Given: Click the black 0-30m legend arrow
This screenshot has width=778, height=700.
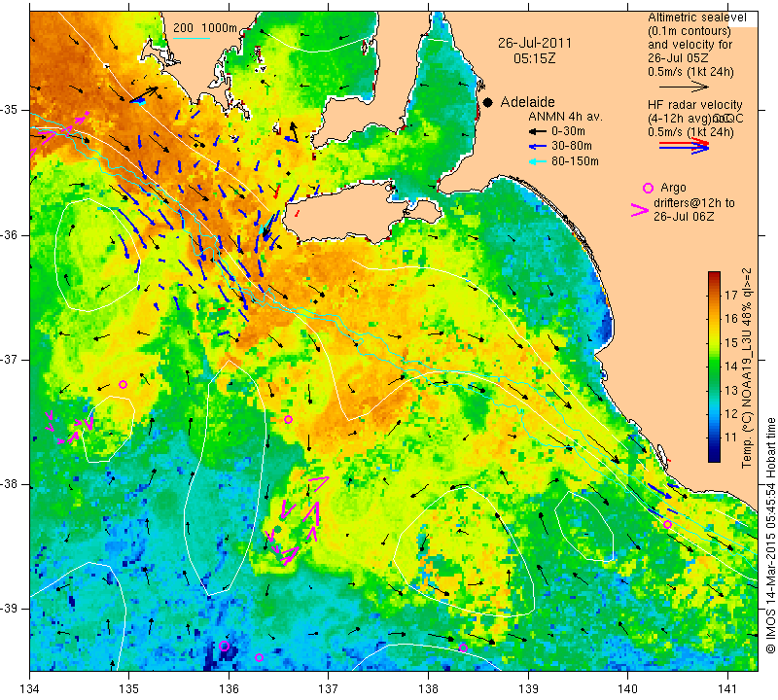Looking at the screenshot, I should pyautogui.click(x=538, y=131).
